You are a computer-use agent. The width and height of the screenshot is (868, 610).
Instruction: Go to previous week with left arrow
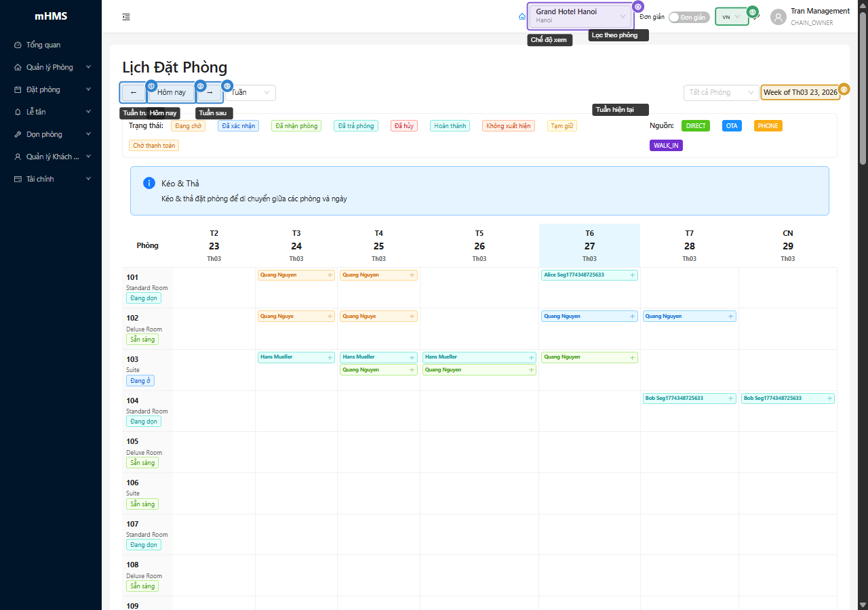pyautogui.click(x=133, y=92)
